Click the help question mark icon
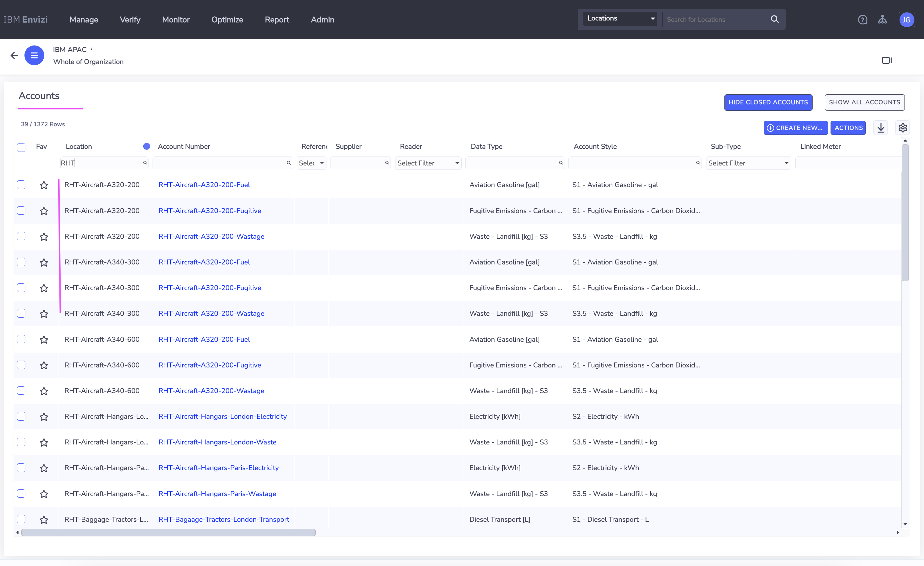924x566 pixels. click(862, 19)
